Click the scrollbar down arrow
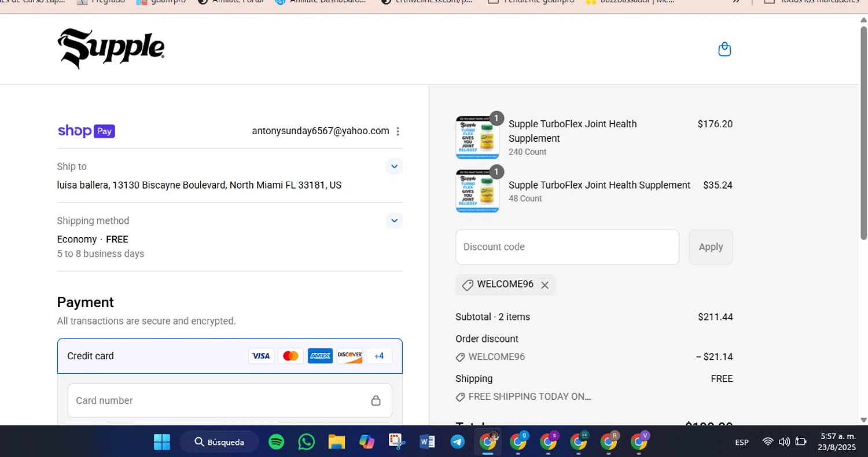Screen dimensions: 868x457 click(x=863, y=420)
